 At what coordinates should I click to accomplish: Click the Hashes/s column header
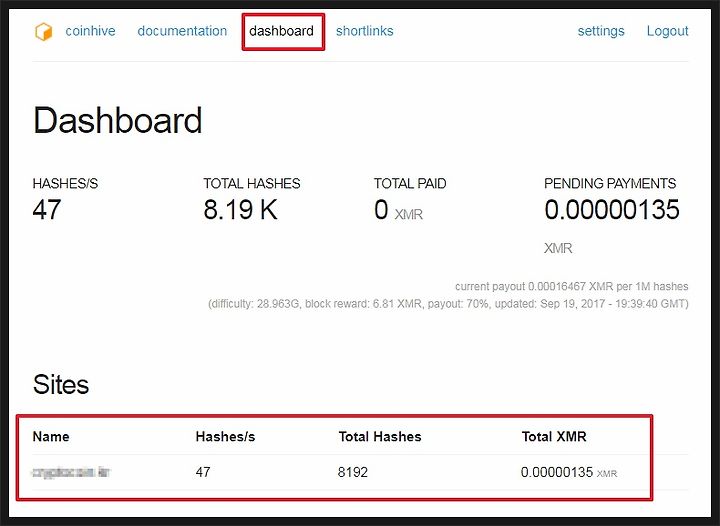pyautogui.click(x=225, y=436)
